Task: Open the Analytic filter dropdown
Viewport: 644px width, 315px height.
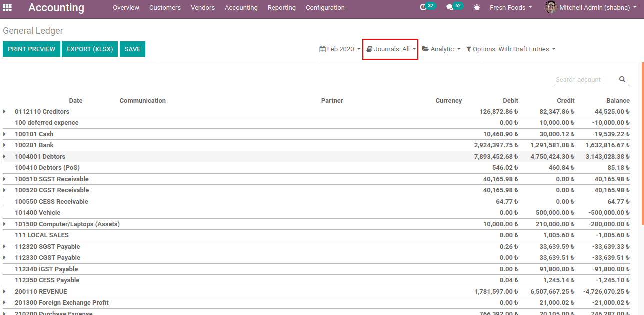Action: pyautogui.click(x=441, y=49)
